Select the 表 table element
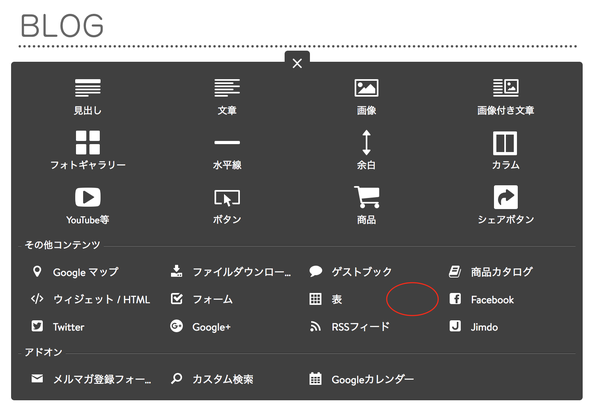The height and width of the screenshot is (407, 589). (x=325, y=299)
